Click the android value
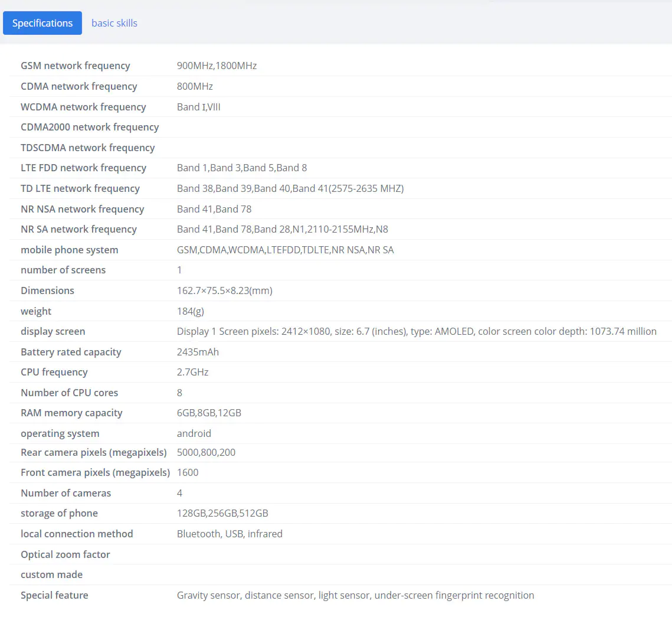The width and height of the screenshot is (672, 617). coord(194,433)
